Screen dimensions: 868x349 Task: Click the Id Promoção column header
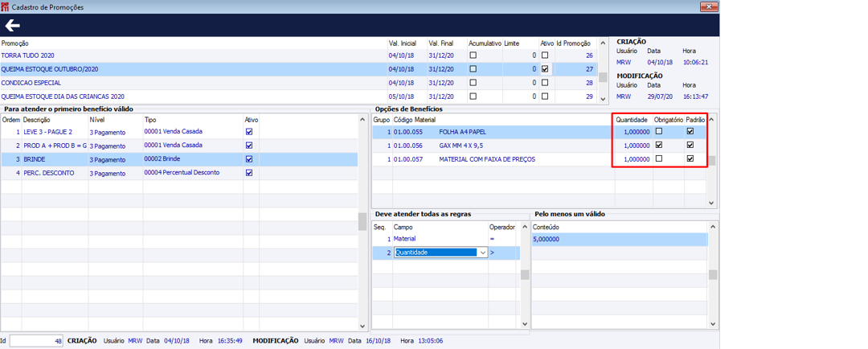(573, 43)
